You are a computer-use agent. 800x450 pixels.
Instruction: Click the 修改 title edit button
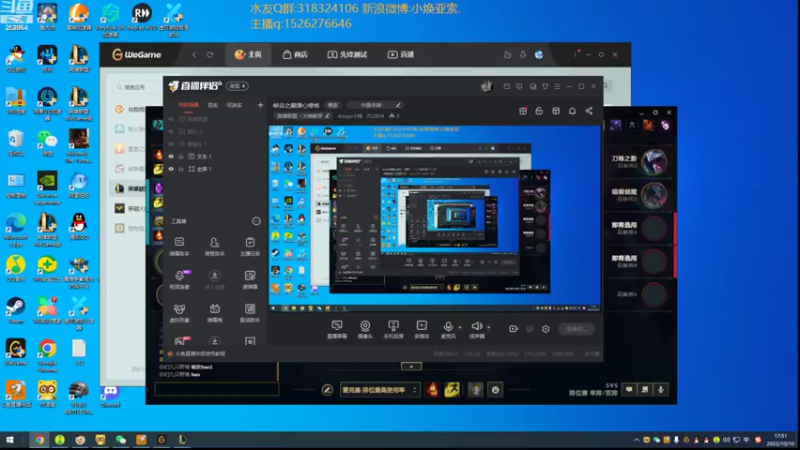tap(333, 105)
